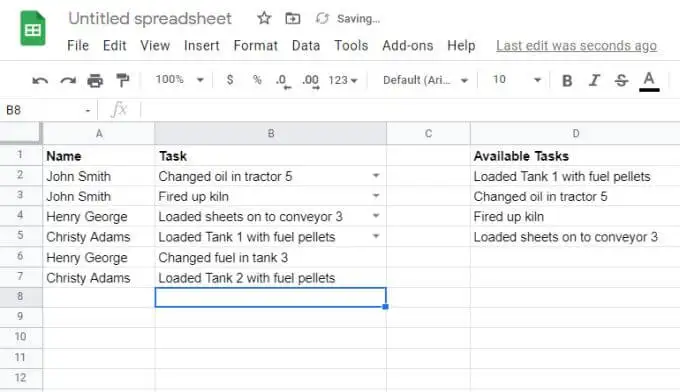The height and width of the screenshot is (392, 680).
Task: Activate the paint format roller icon
Action: [x=123, y=80]
